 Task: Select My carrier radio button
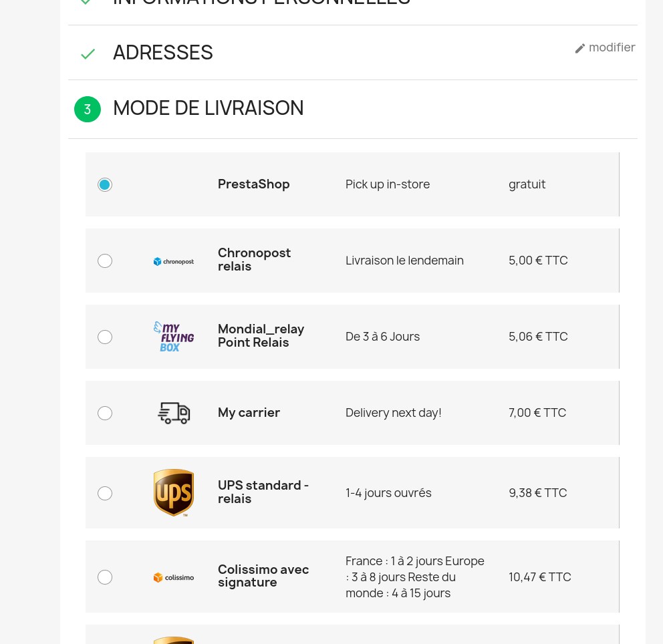[105, 413]
